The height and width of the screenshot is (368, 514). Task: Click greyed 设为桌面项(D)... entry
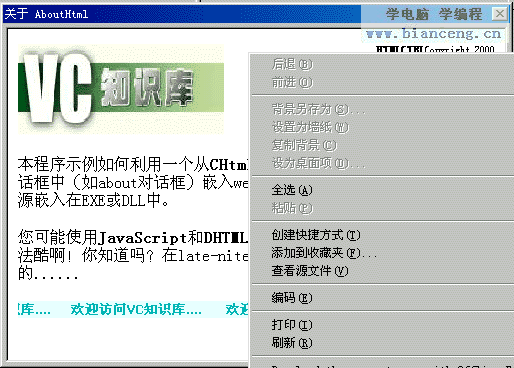(383, 163)
